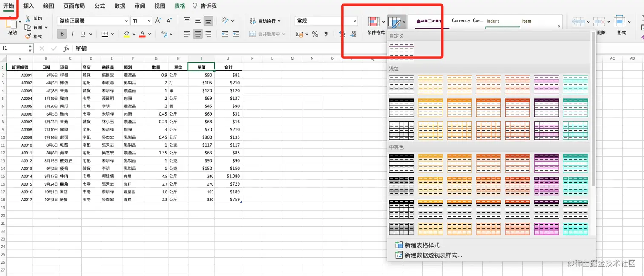
Task: Toggle Bold formatting off
Action: [62, 34]
